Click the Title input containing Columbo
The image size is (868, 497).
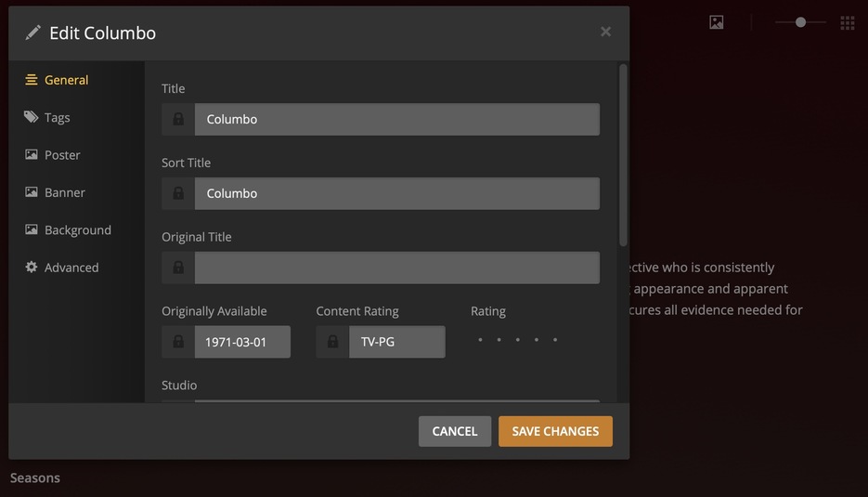pos(397,119)
